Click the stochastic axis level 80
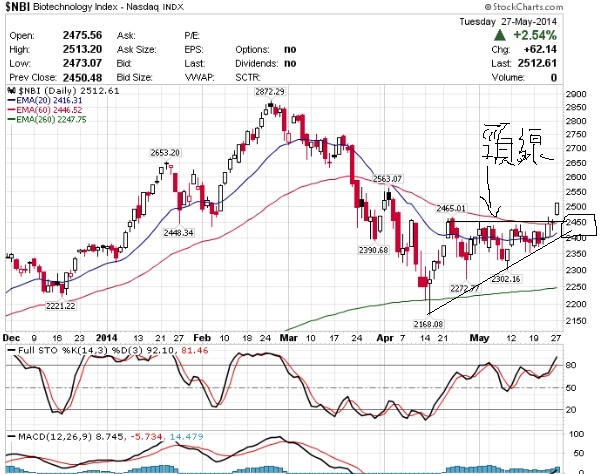 point(571,365)
